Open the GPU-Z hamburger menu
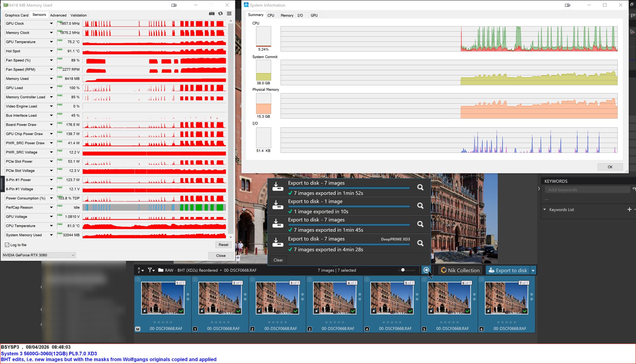 click(x=229, y=14)
